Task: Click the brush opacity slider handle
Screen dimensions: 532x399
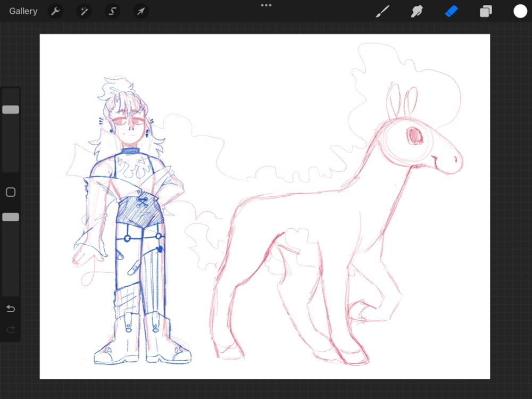Action: 11,217
